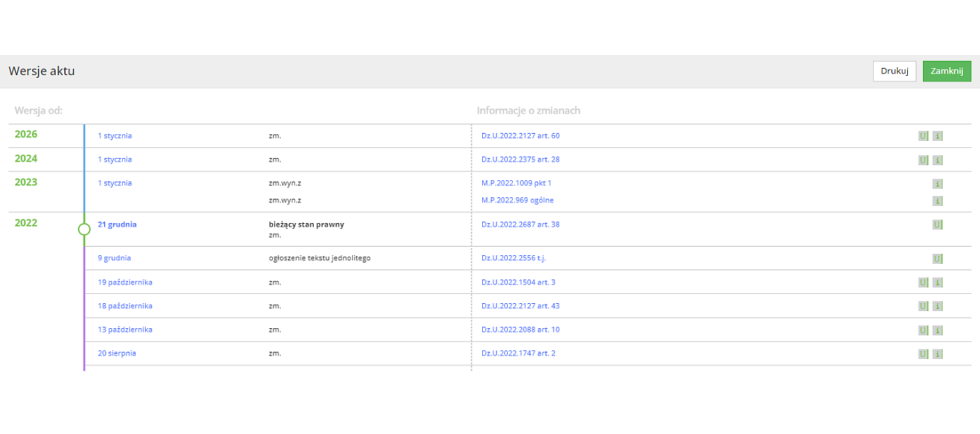This screenshot has width=980, height=434.
Task: Close the dialog with Zamknij button
Action: [946, 71]
